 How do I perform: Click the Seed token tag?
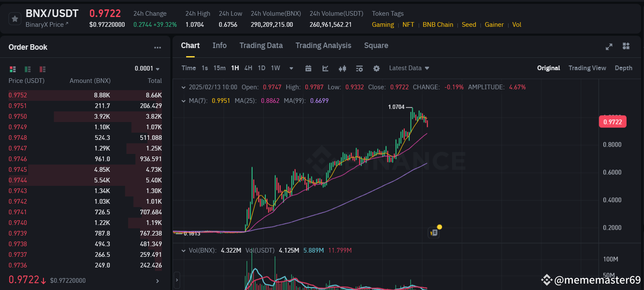(469, 25)
